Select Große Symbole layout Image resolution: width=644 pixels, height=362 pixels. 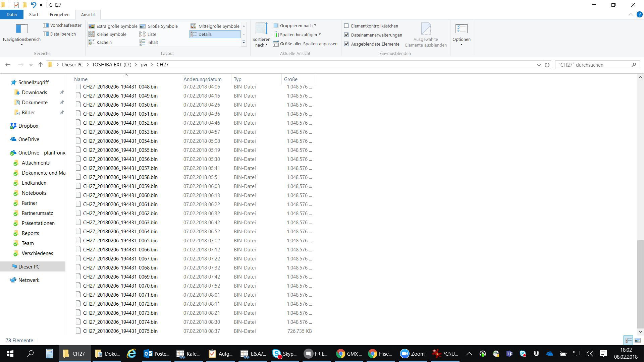[x=159, y=26]
